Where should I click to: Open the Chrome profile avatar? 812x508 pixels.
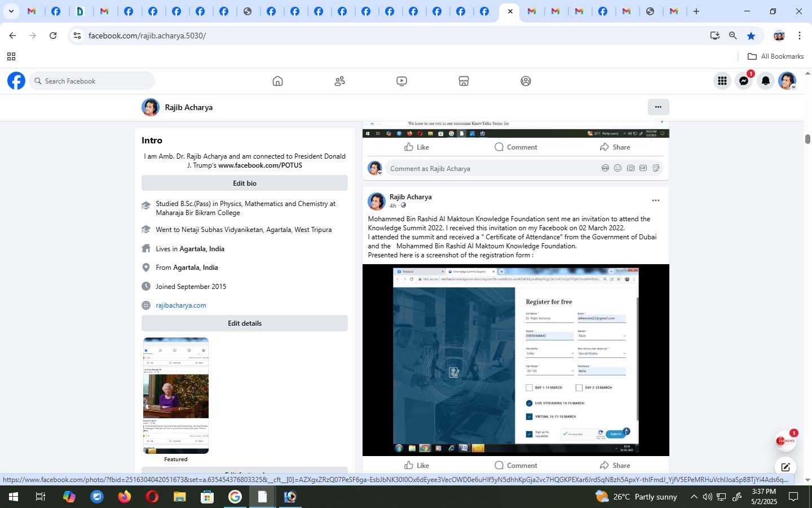click(x=779, y=36)
